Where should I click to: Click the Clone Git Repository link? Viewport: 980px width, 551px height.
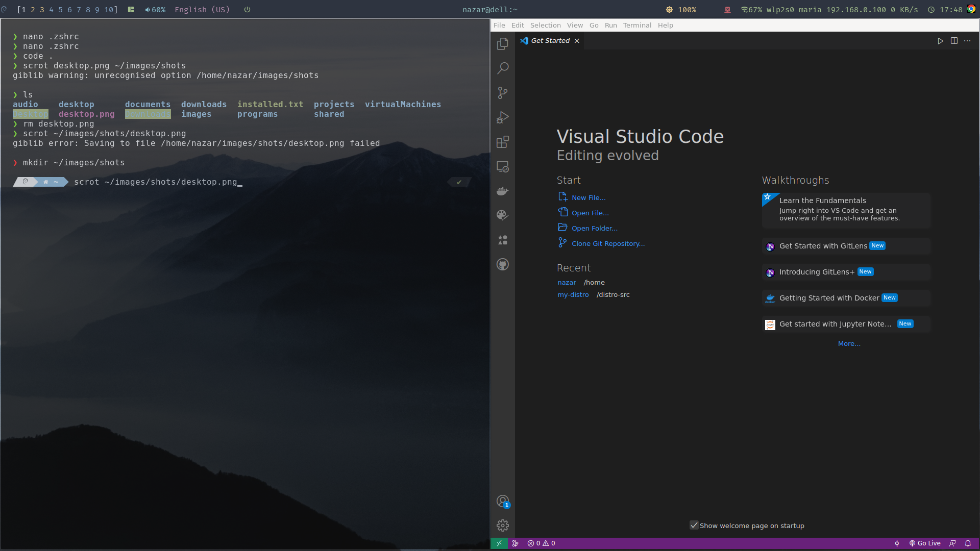pyautogui.click(x=608, y=243)
